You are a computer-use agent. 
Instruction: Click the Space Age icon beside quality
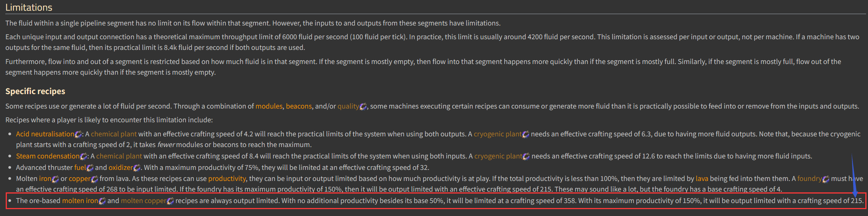[363, 107]
